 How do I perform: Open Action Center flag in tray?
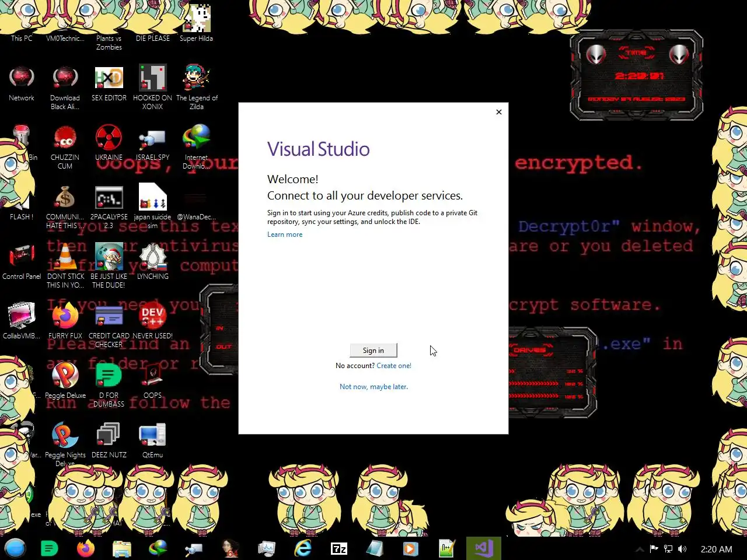point(654,549)
